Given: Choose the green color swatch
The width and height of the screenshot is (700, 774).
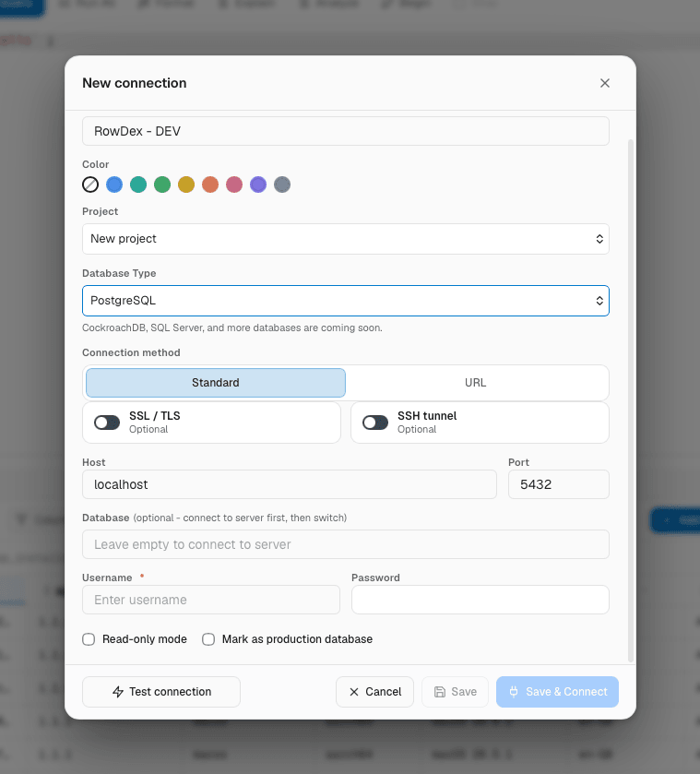Looking at the screenshot, I should [x=162, y=185].
